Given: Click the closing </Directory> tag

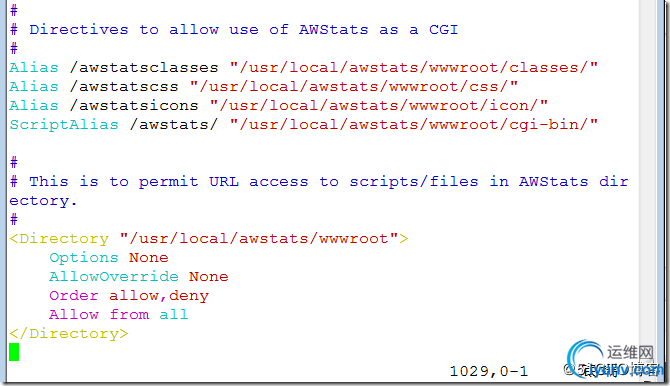Looking at the screenshot, I should point(69,334).
